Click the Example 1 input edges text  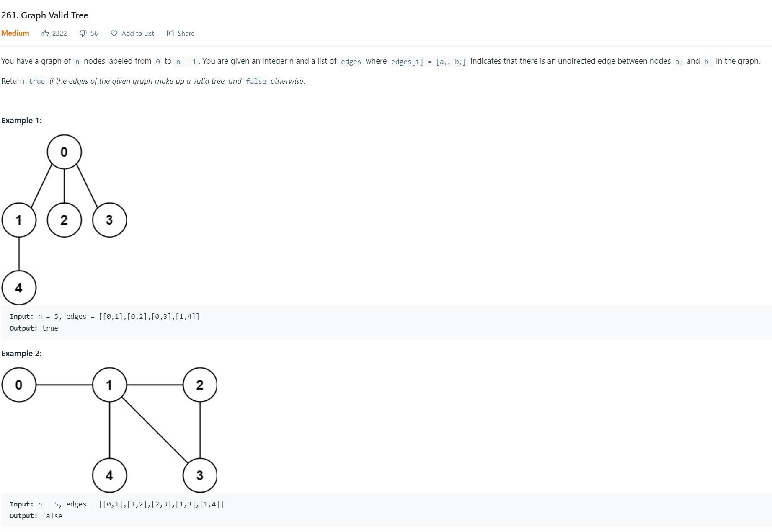[149, 317]
